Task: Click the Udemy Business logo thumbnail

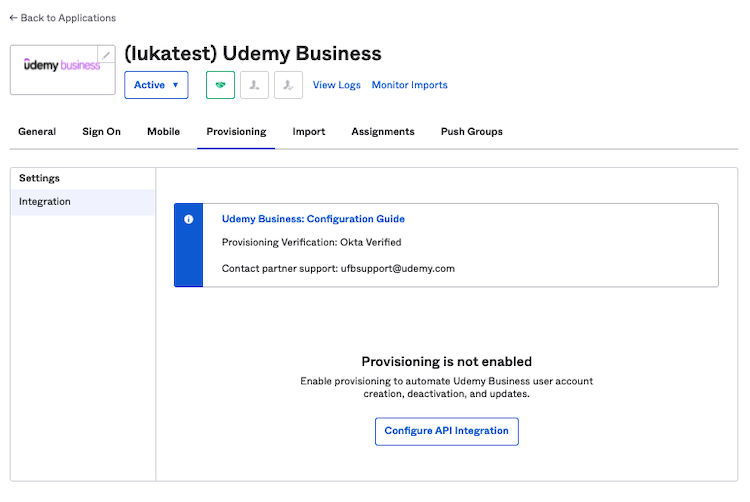Action: (x=62, y=66)
